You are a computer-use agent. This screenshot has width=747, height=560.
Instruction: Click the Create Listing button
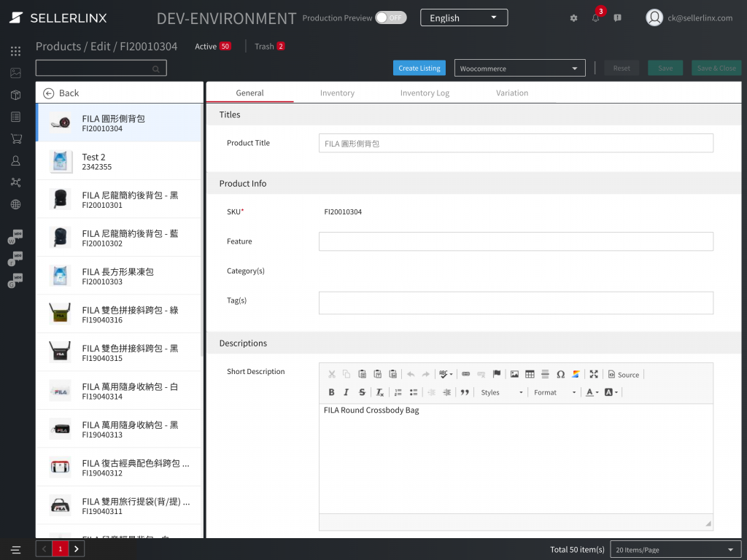pyautogui.click(x=419, y=68)
